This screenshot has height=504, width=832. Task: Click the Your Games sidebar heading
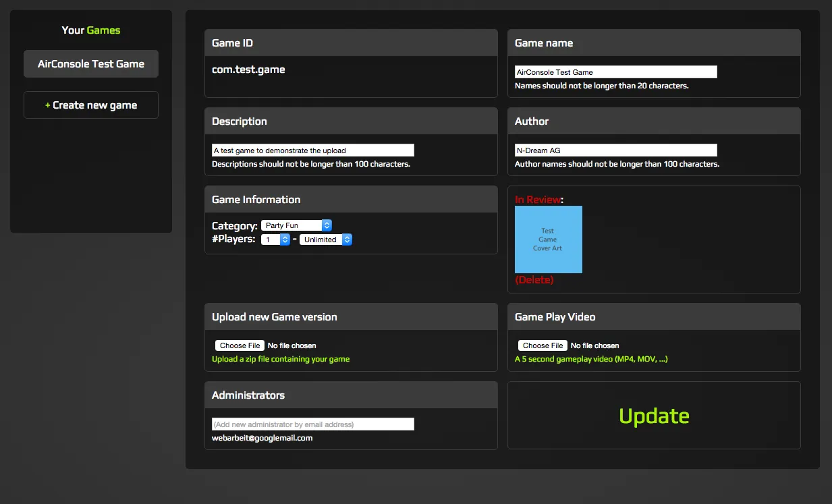pyautogui.click(x=91, y=30)
